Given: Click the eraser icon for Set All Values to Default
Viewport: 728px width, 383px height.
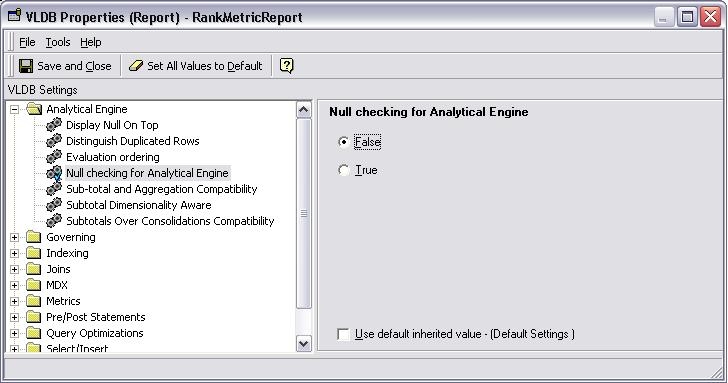Looking at the screenshot, I should [x=136, y=66].
